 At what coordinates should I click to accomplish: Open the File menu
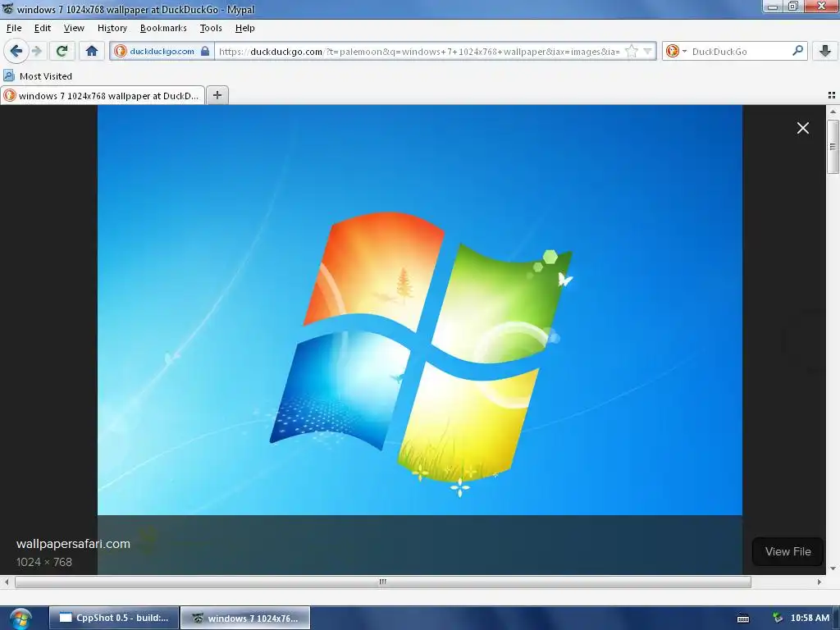click(x=14, y=28)
